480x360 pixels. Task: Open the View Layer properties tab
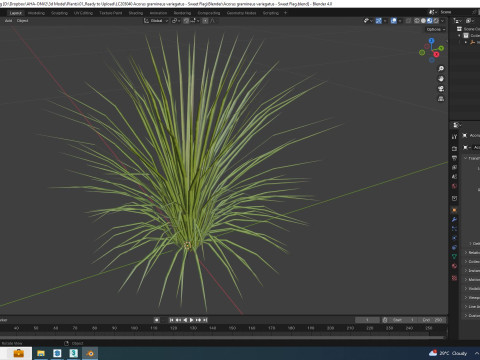tap(454, 167)
